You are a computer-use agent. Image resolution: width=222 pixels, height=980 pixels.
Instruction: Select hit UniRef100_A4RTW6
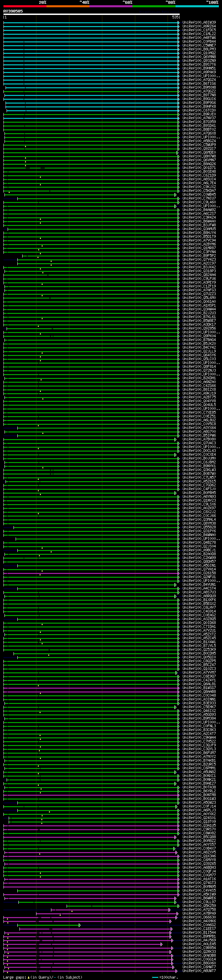coord(199,38)
